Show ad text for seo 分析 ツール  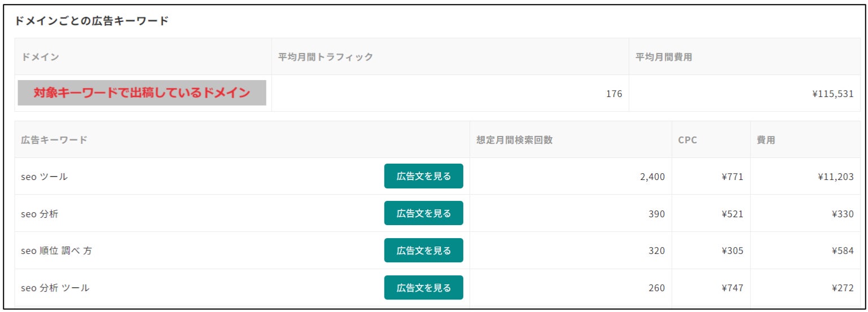point(423,288)
